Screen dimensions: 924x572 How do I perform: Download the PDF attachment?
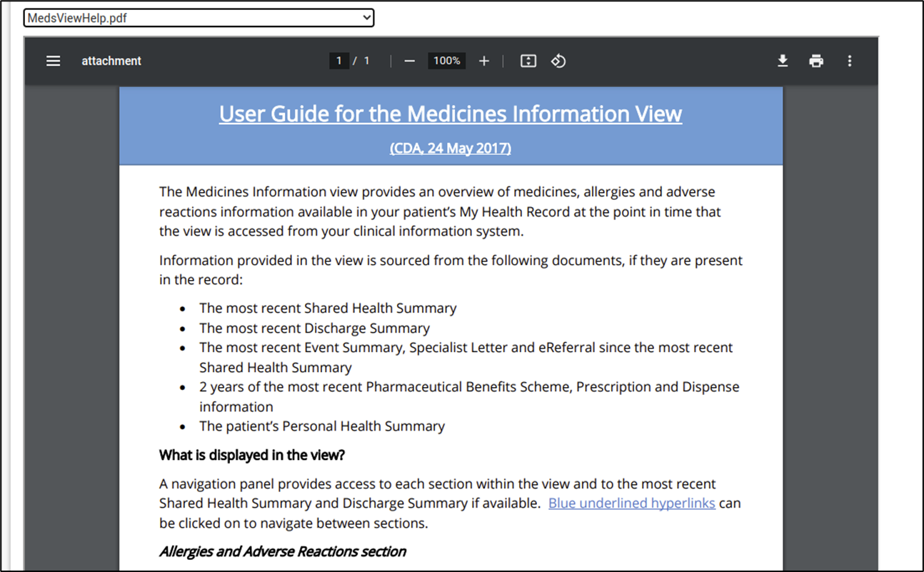point(783,61)
